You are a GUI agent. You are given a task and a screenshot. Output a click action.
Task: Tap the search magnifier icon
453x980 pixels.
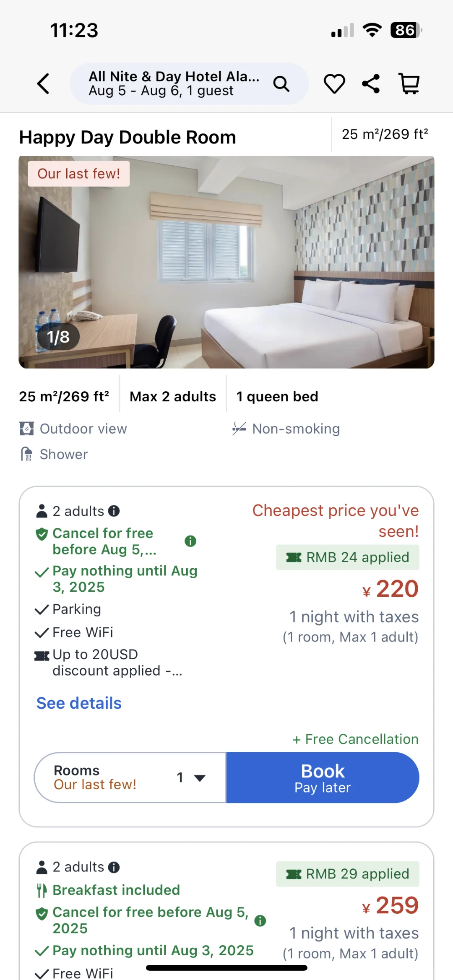click(281, 84)
